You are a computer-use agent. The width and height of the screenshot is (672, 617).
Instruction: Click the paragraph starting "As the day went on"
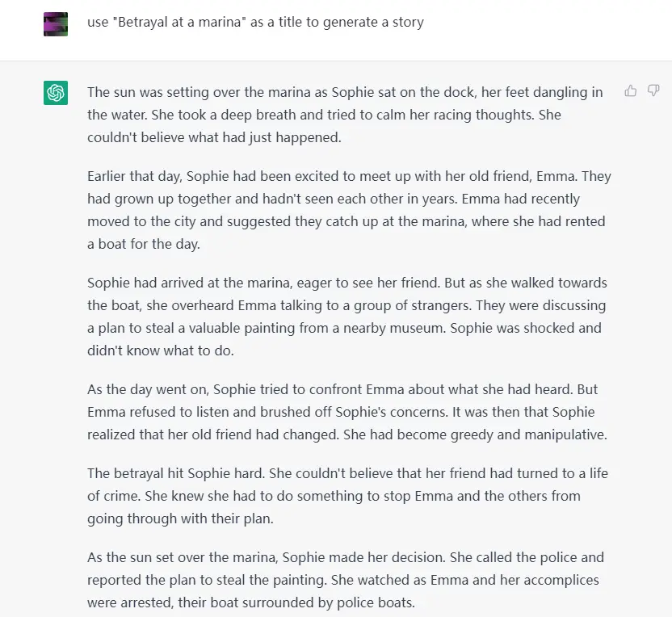tap(347, 412)
